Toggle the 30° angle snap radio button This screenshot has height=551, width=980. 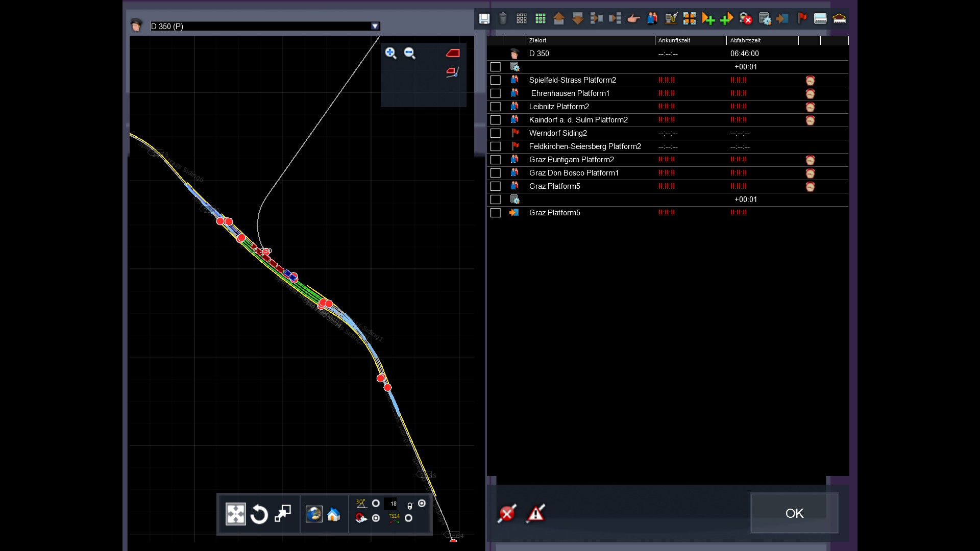click(376, 504)
